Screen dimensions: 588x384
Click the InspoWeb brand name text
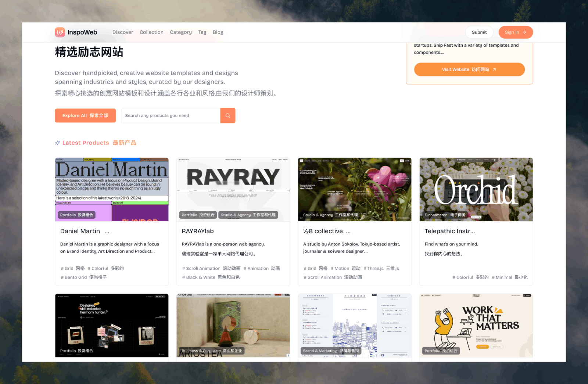[x=82, y=32]
